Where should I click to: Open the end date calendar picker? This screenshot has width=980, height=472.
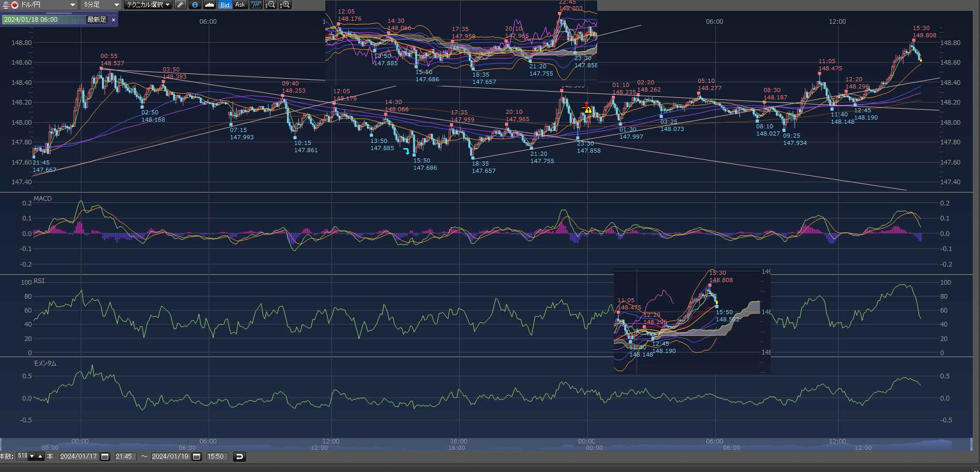pos(197,456)
